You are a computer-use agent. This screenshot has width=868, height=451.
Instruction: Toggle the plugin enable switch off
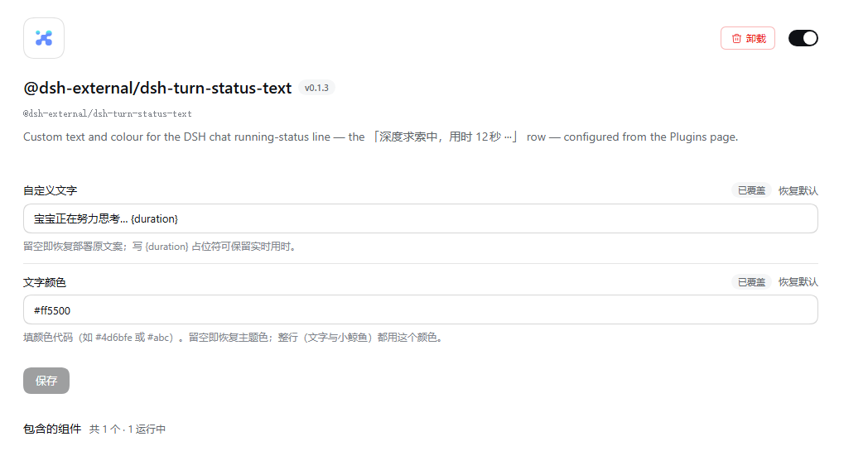pyautogui.click(x=803, y=38)
